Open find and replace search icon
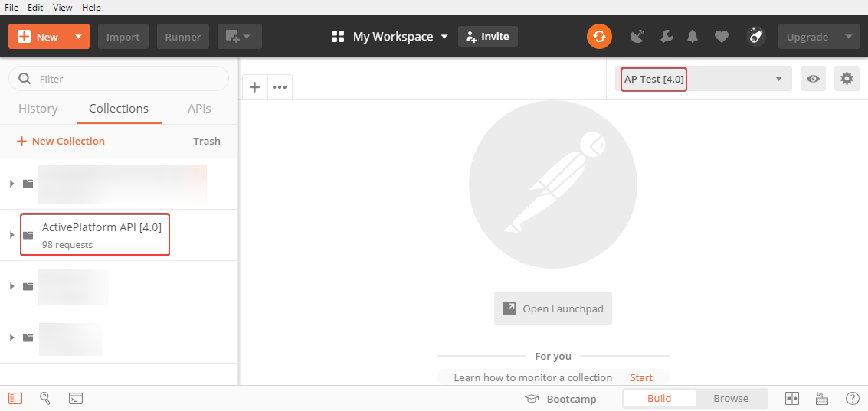This screenshot has height=411, width=868. (x=45, y=398)
